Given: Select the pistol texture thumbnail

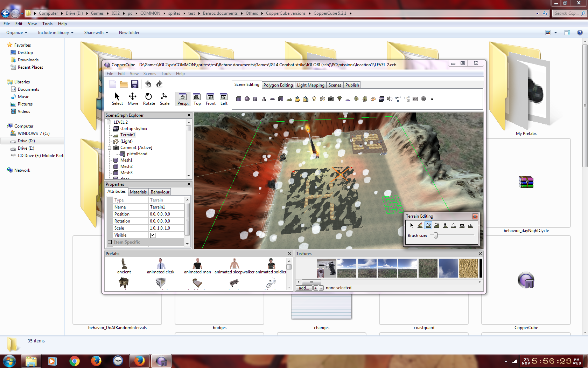Looking at the screenshot, I should (326, 268).
